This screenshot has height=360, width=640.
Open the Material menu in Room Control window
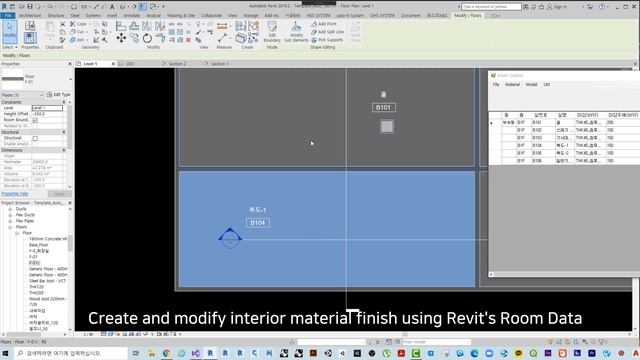tap(512, 84)
